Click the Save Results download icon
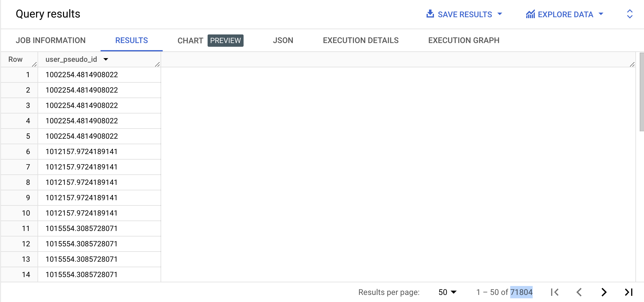This screenshot has height=302, width=644. (x=430, y=14)
